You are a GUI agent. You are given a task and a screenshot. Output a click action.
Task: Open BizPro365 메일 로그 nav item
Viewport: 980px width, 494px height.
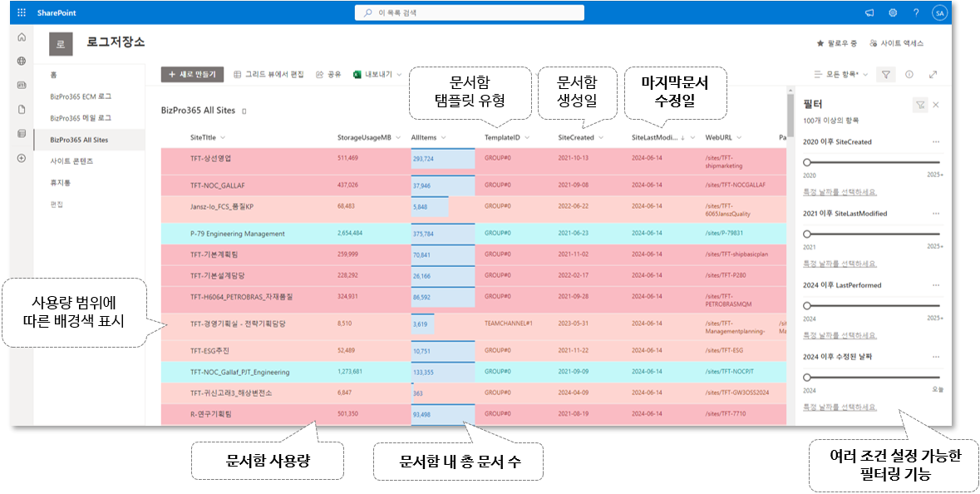point(81,118)
